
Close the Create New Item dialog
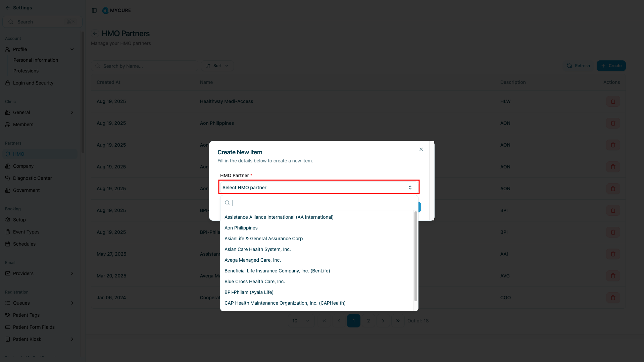[x=421, y=149]
